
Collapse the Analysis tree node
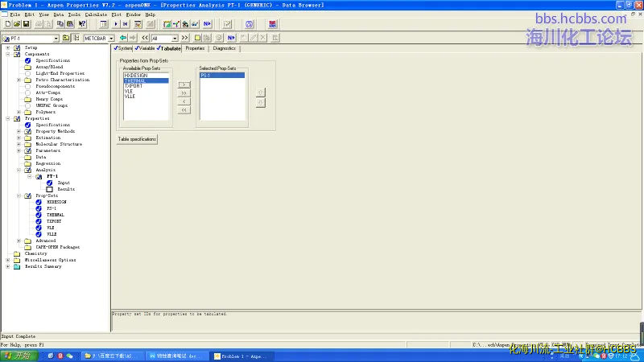click(x=19, y=170)
